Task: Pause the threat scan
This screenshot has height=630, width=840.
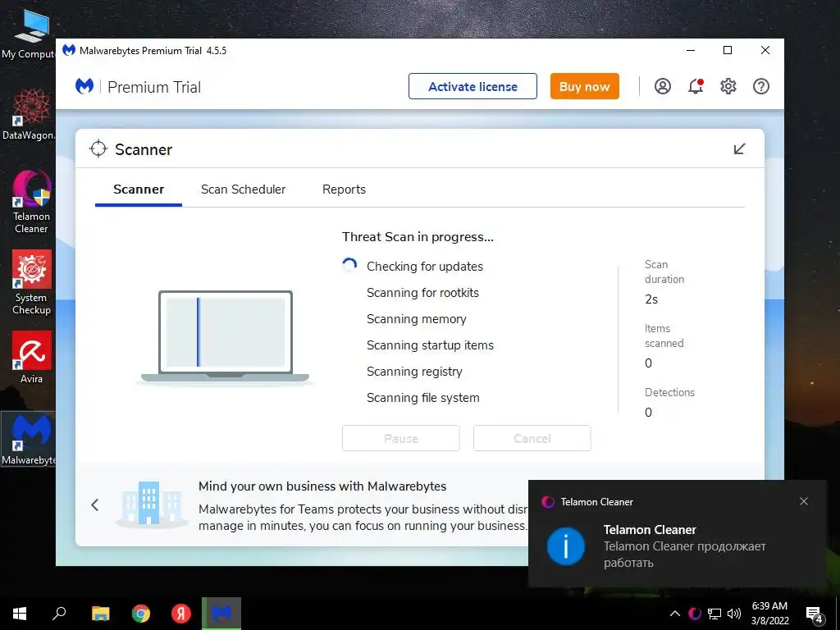Action: click(400, 438)
